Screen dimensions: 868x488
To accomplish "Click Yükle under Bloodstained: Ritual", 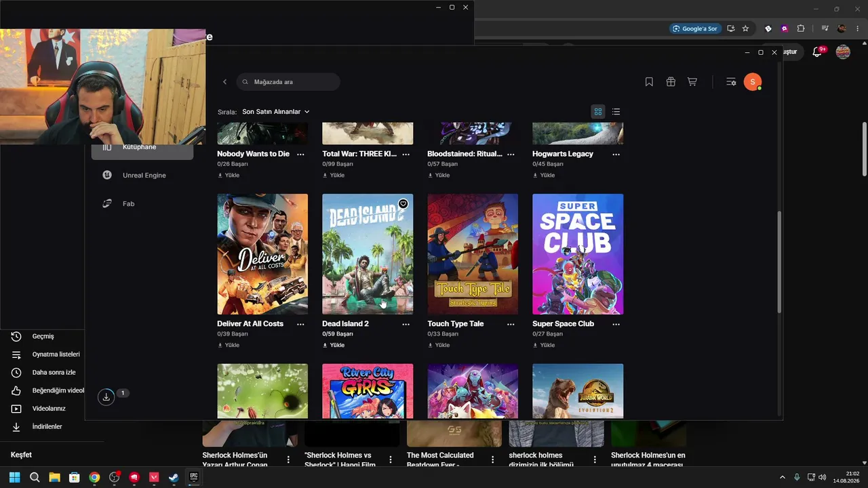I will 439,176.
